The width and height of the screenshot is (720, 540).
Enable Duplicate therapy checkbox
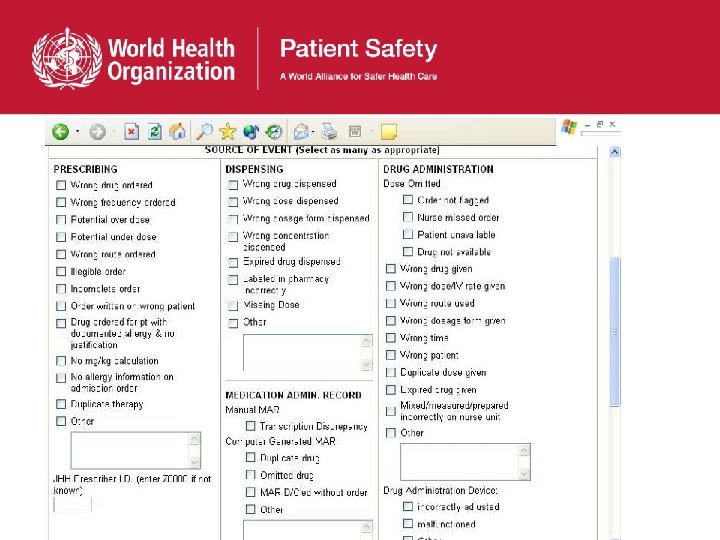[x=61, y=404]
